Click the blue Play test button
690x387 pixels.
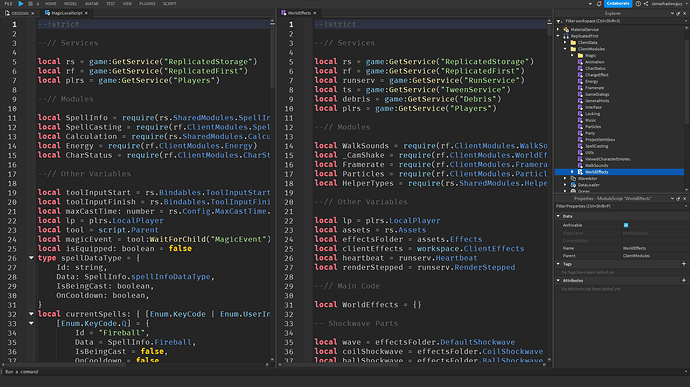tap(21, 4)
